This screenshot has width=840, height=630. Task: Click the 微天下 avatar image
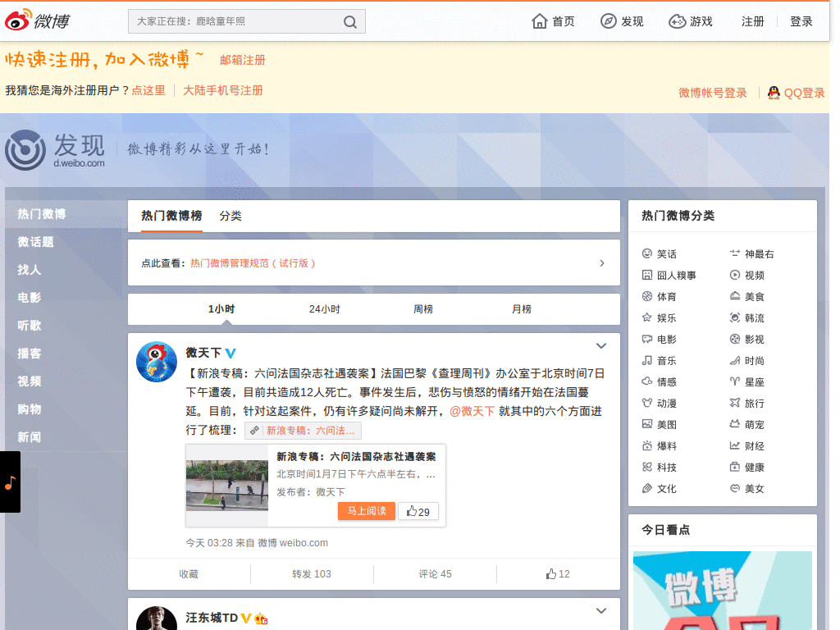[157, 362]
